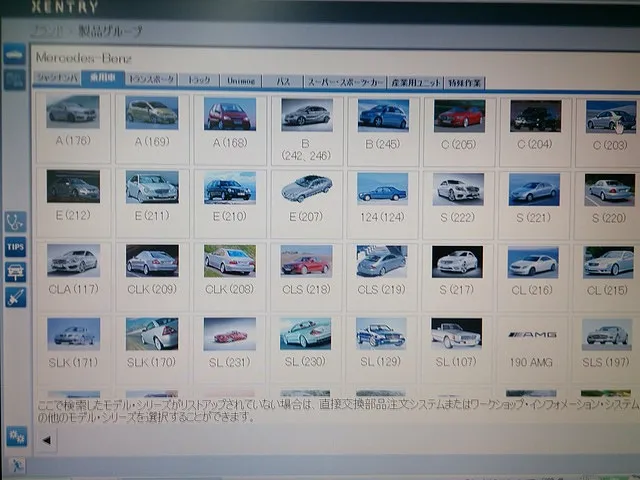Screen dimensions: 640x480
Task: Select the S (217) coupe tile
Action: point(457,278)
